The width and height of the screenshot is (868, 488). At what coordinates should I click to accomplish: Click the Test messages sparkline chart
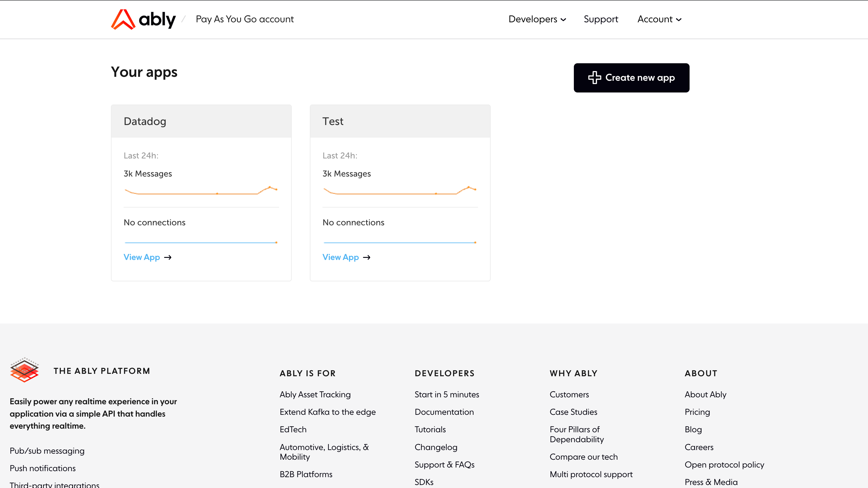400,191
